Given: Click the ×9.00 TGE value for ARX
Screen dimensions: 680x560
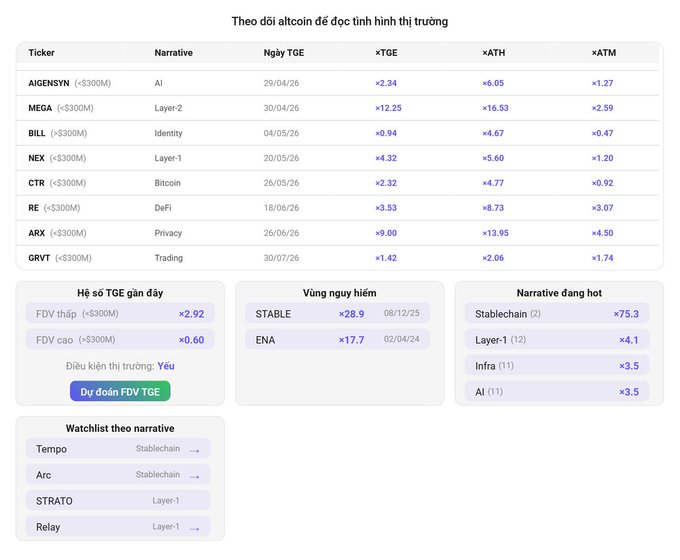Looking at the screenshot, I should (386, 233).
